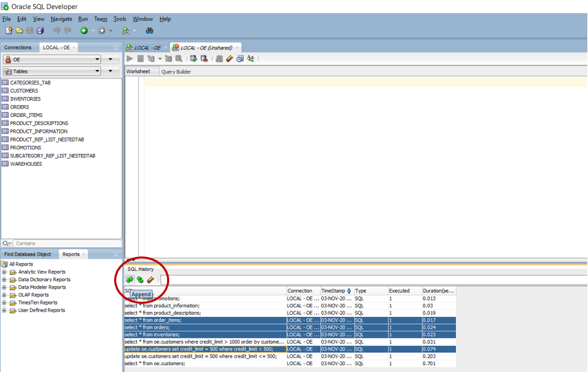This screenshot has height=374, width=588.
Task: Open the File menu
Action: pos(6,19)
